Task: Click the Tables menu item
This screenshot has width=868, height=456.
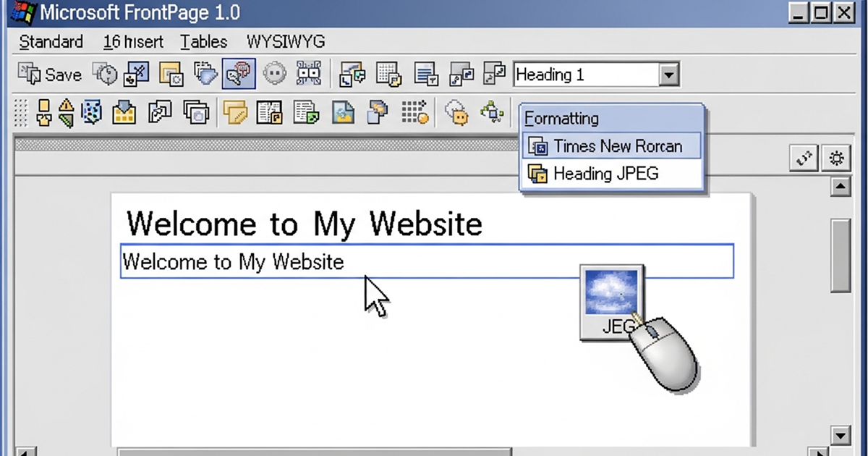Action: tap(203, 42)
